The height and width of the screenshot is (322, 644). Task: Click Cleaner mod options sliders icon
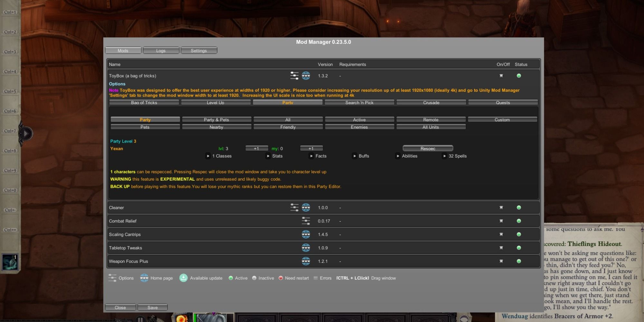[x=294, y=207]
